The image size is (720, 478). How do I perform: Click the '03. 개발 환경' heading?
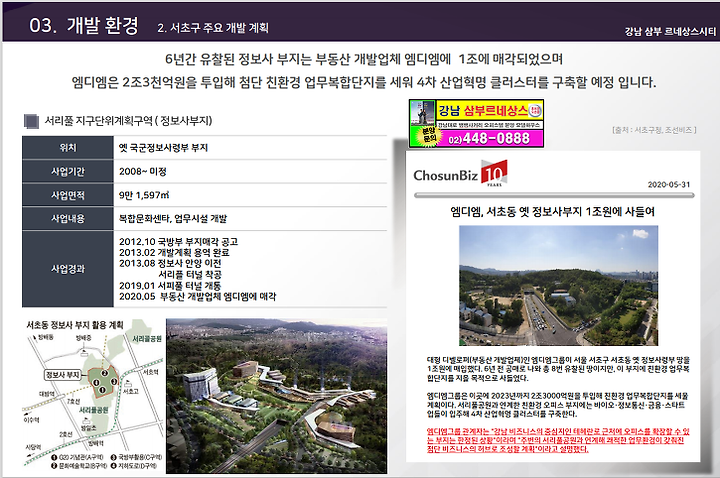(x=84, y=25)
